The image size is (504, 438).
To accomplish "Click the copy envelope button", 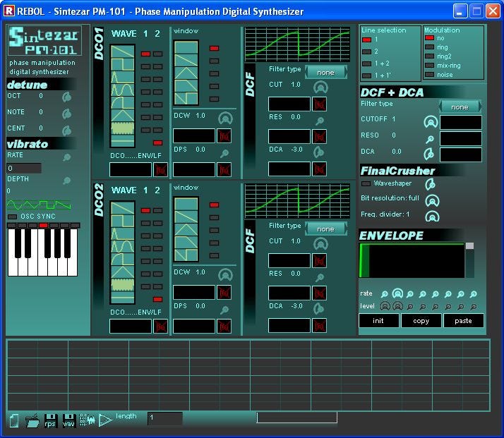I will coord(421,320).
